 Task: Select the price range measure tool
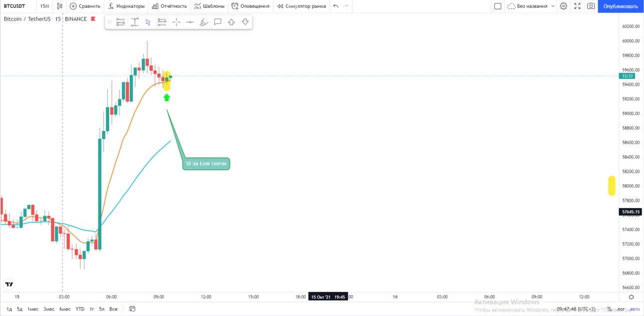click(x=135, y=22)
